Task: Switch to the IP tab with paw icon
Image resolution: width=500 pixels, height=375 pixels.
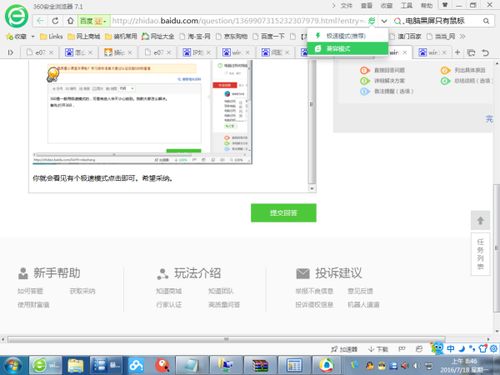Action: 197,52
